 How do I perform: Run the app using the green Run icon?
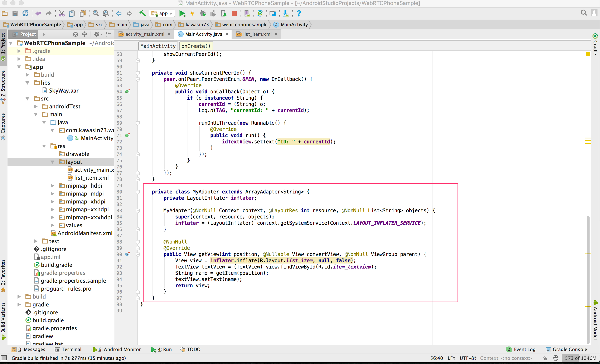point(182,13)
